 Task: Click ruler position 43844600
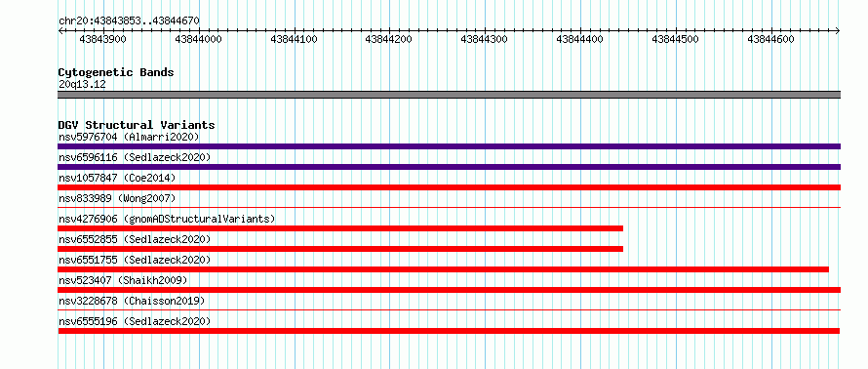770,39
